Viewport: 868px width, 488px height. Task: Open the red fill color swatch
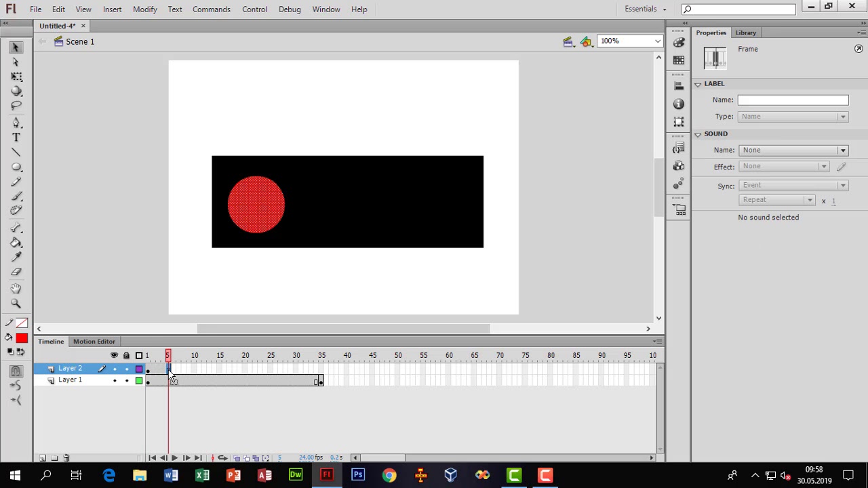[22, 338]
